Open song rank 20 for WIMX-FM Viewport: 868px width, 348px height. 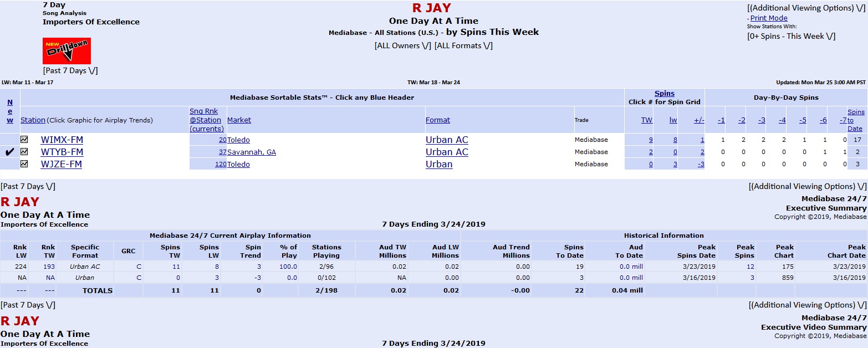click(222, 140)
